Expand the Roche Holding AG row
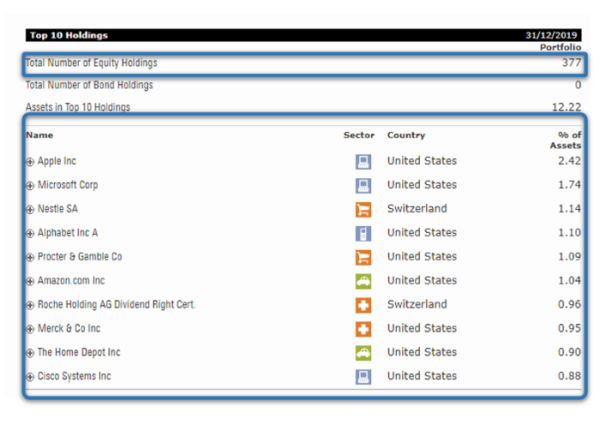600x430 pixels. pyautogui.click(x=30, y=305)
